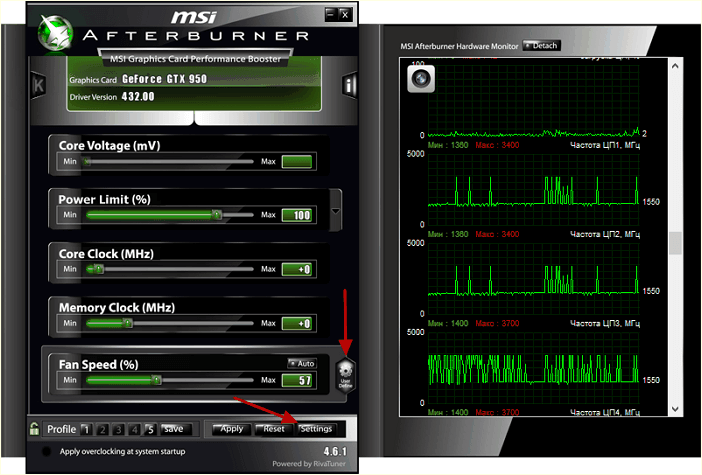This screenshot has width=702, height=475.
Task: Show graphics card info via i button
Action: click(349, 85)
